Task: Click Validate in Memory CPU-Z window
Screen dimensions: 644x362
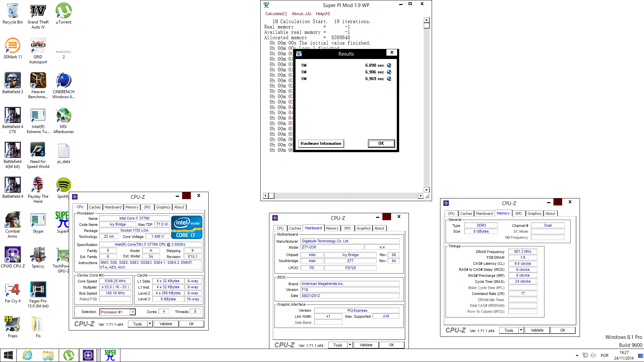Action: 537,330
